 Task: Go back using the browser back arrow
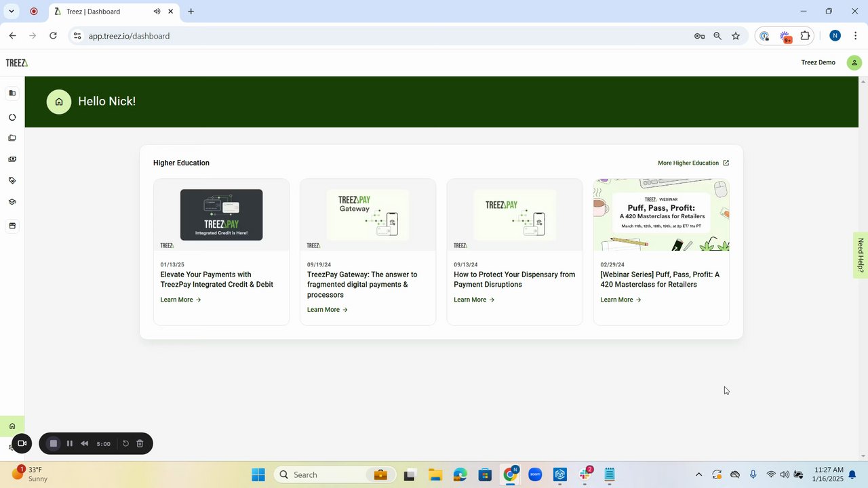12,36
